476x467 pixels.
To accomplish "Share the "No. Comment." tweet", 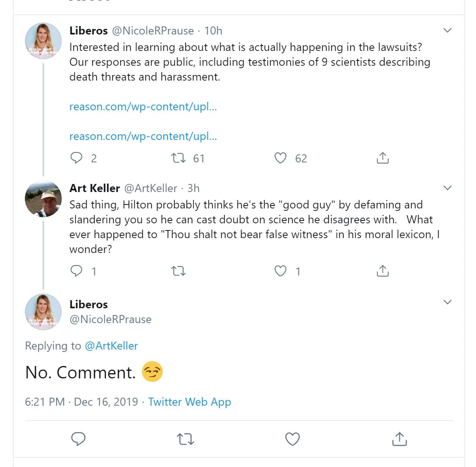I will pos(399,439).
